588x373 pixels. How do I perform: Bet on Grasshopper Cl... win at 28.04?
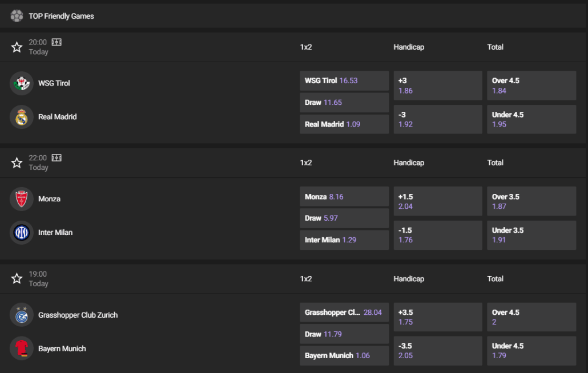[x=344, y=313]
